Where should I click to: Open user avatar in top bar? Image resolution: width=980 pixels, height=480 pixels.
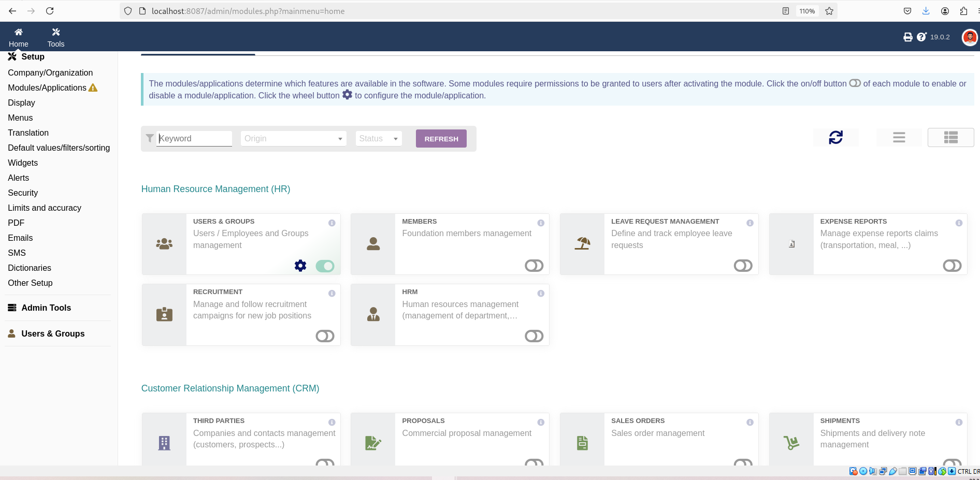(x=969, y=37)
